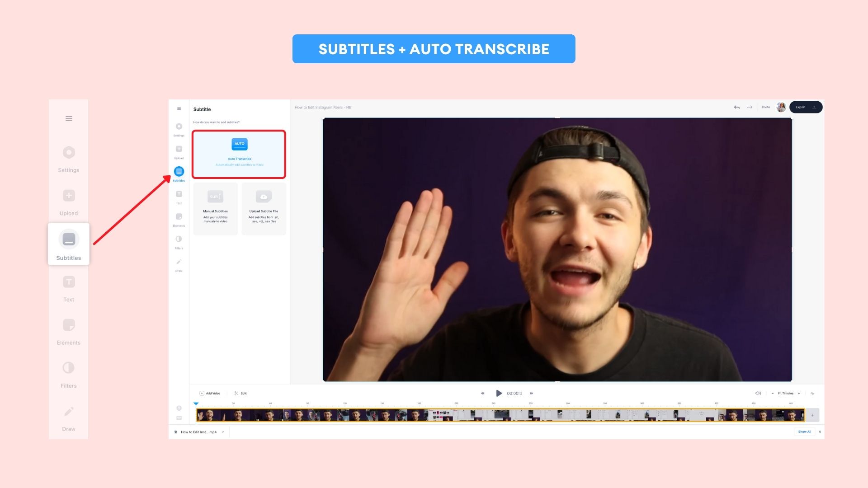Click the 'Subtitle' panel heading
868x488 pixels.
point(202,109)
